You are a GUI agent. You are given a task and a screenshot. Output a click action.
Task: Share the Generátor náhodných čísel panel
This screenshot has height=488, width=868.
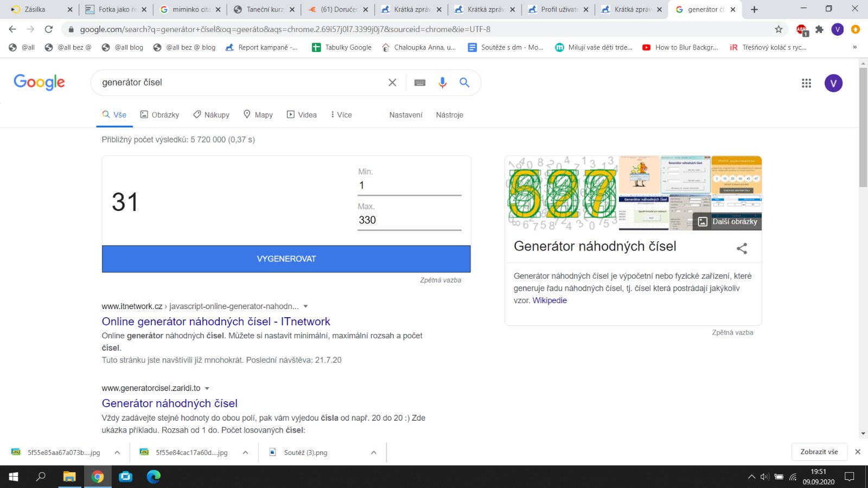tap(742, 248)
